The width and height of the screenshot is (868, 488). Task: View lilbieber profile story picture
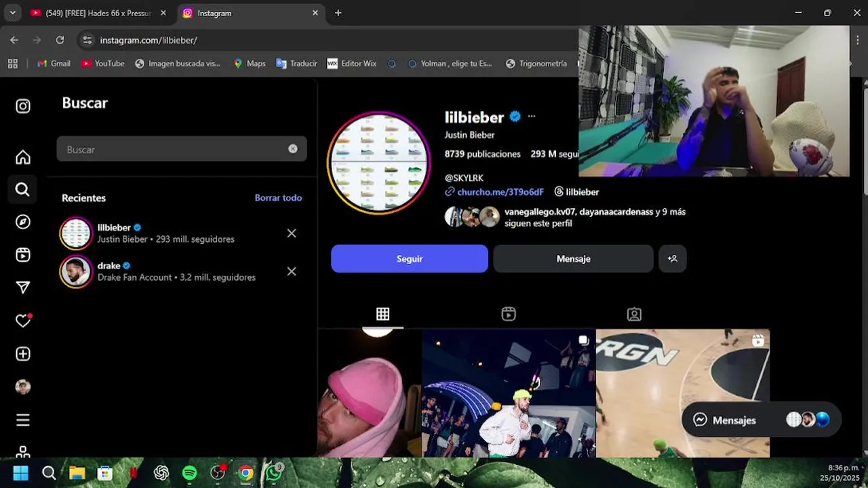point(378,163)
